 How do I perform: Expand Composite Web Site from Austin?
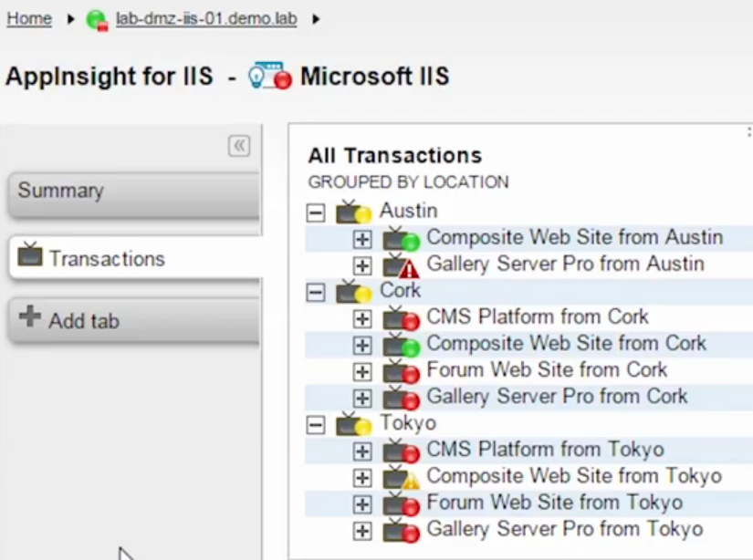[x=362, y=239]
